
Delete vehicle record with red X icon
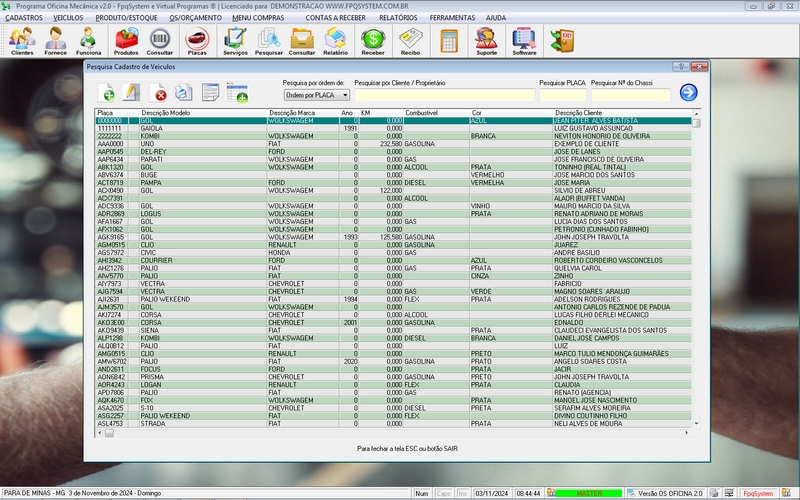157,93
